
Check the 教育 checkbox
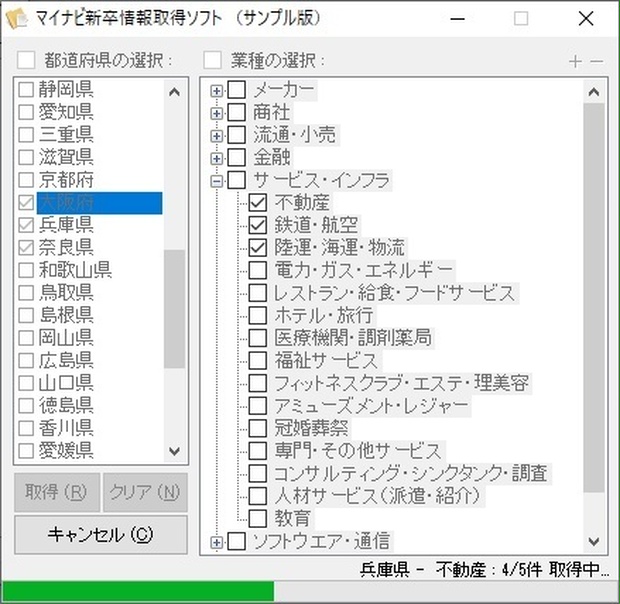[x=257, y=518]
